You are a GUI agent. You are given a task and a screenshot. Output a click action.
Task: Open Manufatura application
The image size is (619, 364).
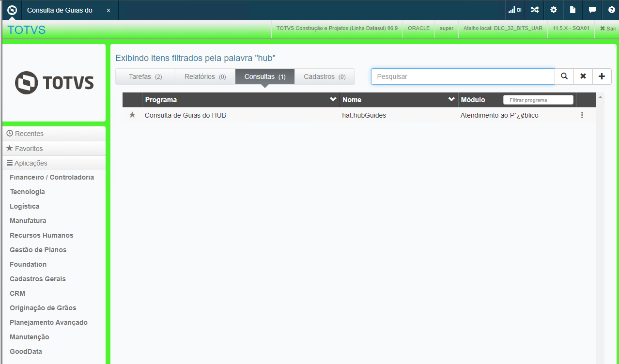[28, 221]
